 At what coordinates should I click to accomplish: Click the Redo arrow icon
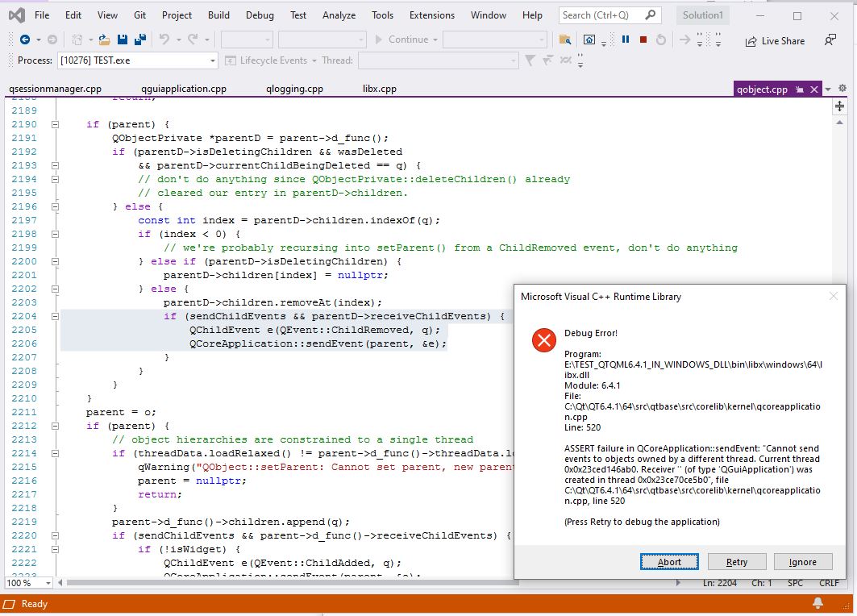tap(193, 39)
